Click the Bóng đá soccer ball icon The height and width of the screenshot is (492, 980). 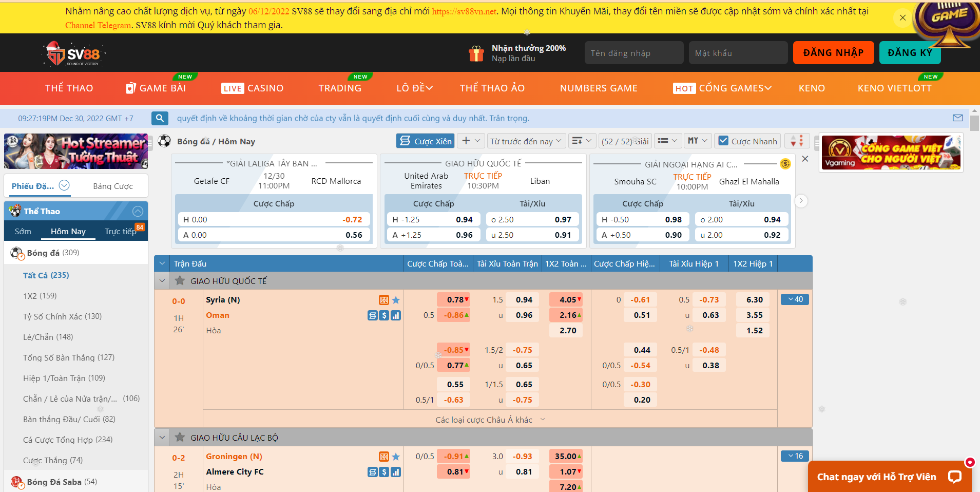[x=164, y=141]
